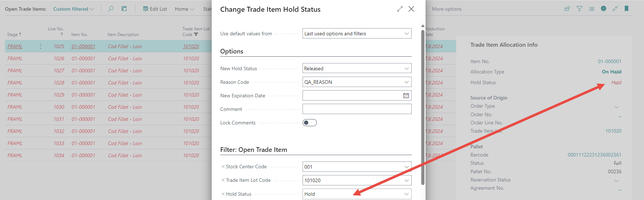The image size is (644, 200).
Task: Open the filter pane funnel icon
Action: pos(579,9)
